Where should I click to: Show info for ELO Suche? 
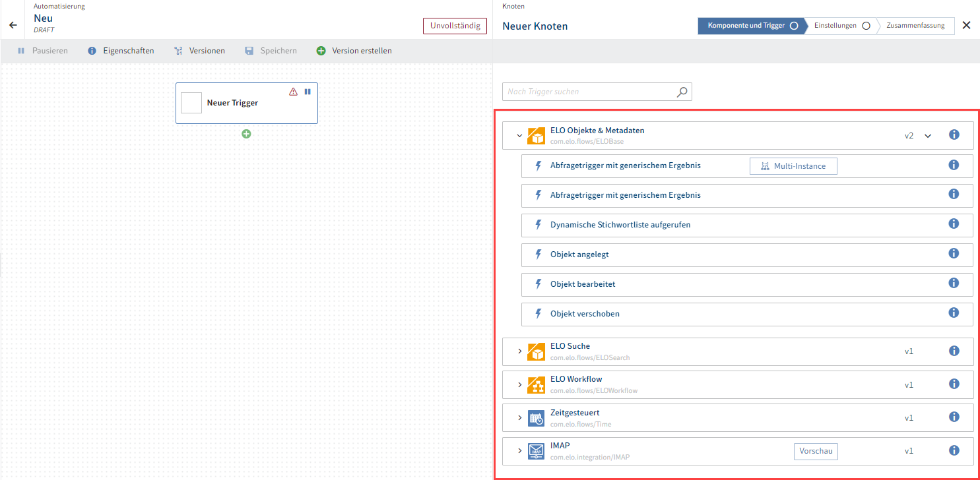pyautogui.click(x=954, y=351)
